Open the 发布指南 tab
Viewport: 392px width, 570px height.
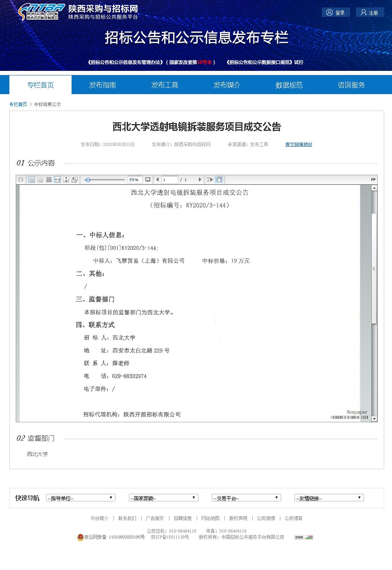pos(102,85)
